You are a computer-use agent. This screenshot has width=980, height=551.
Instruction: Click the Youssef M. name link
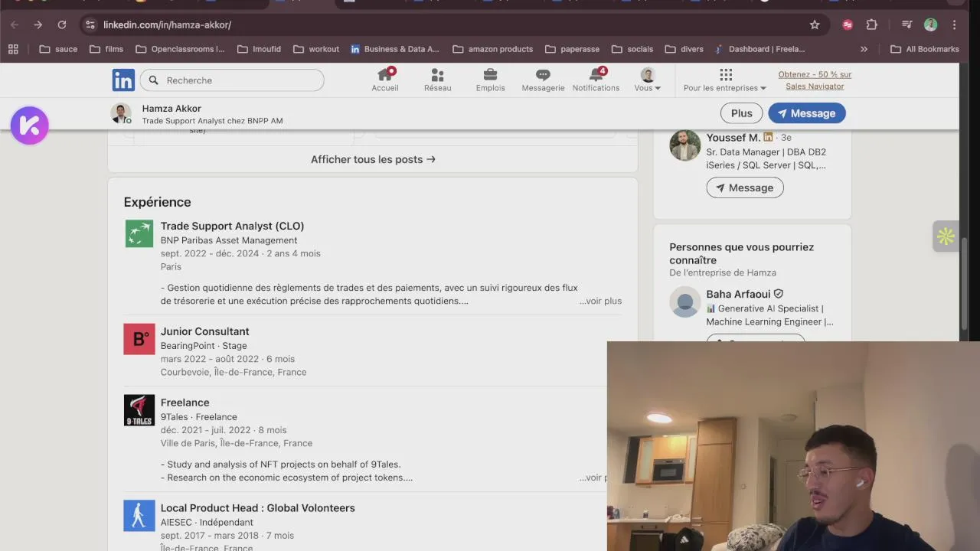733,138
